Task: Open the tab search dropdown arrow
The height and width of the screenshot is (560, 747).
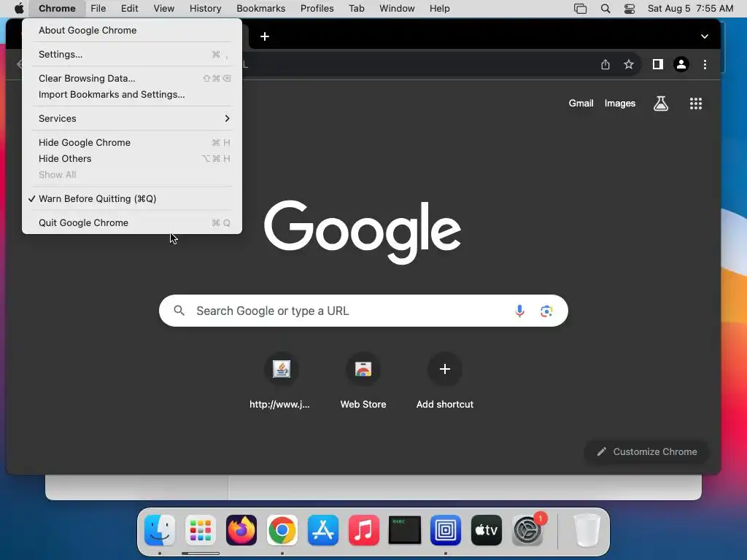Action: point(704,36)
